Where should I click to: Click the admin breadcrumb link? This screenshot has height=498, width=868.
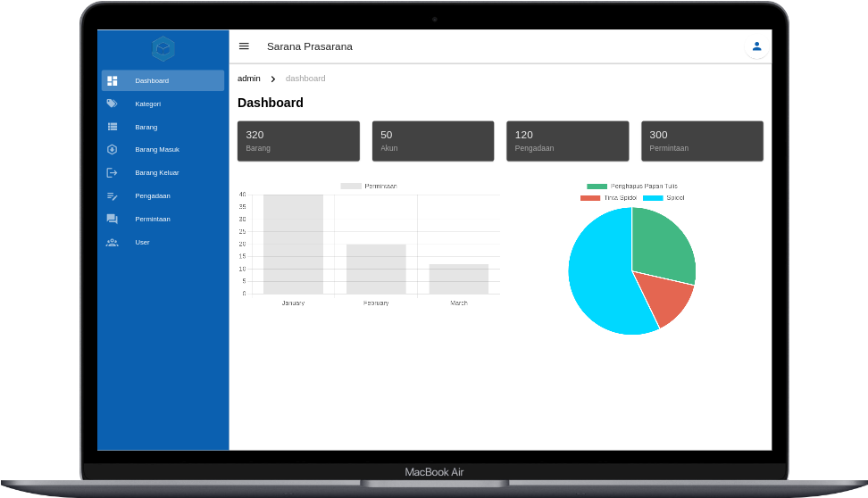point(249,79)
